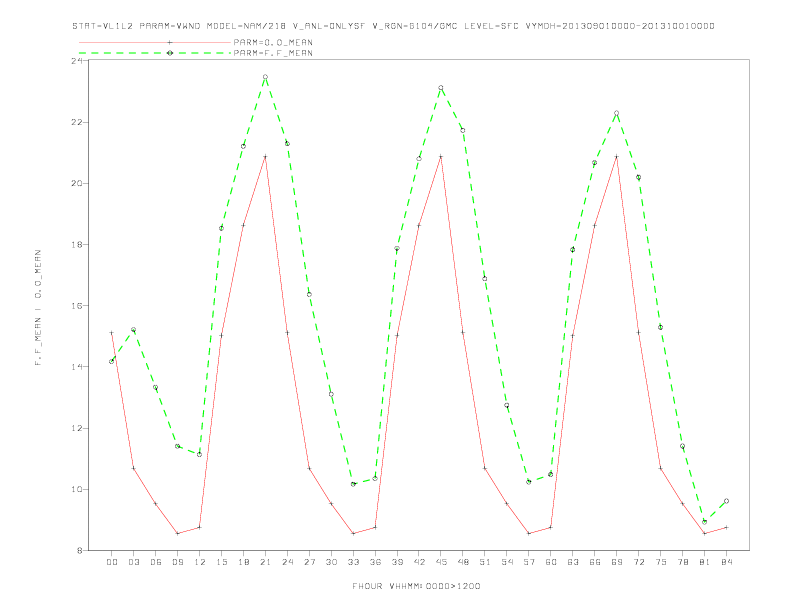Select the green dashed legend line sample
This screenshot has width=792, height=612.
coord(155,53)
